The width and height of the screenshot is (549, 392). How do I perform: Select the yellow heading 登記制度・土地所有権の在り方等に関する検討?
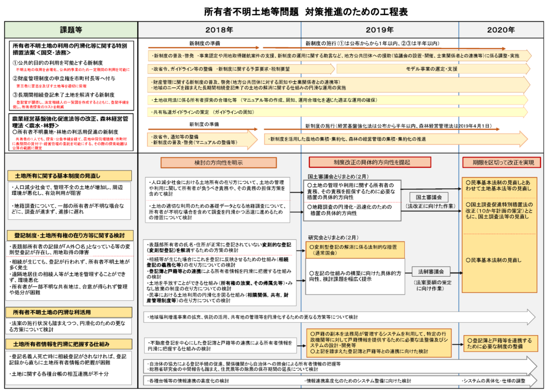tap(69, 235)
